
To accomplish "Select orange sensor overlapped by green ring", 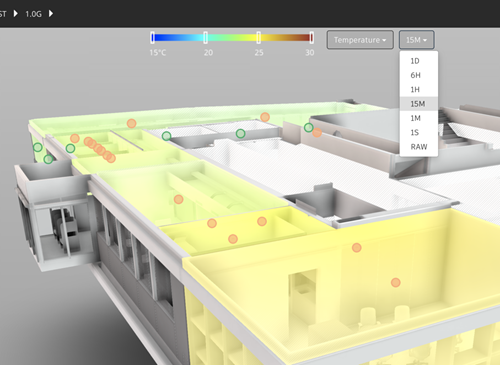I will [x=317, y=132].
